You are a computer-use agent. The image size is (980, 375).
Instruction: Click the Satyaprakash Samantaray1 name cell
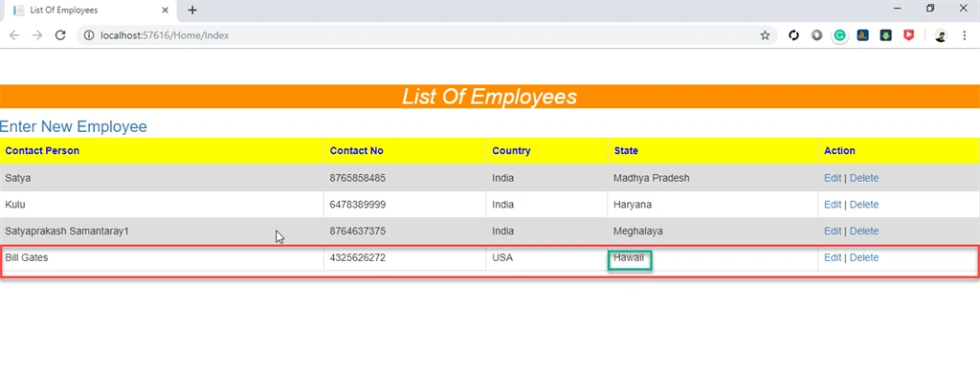pyautogui.click(x=162, y=232)
